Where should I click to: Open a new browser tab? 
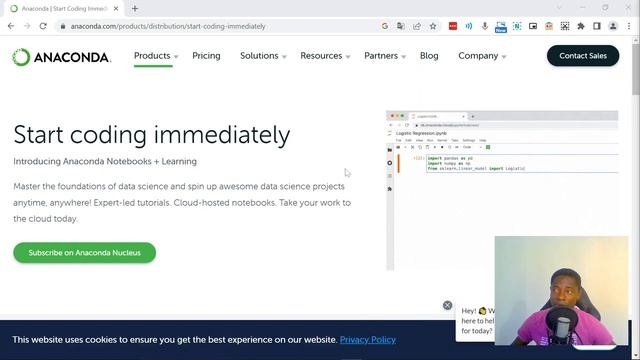(x=135, y=9)
